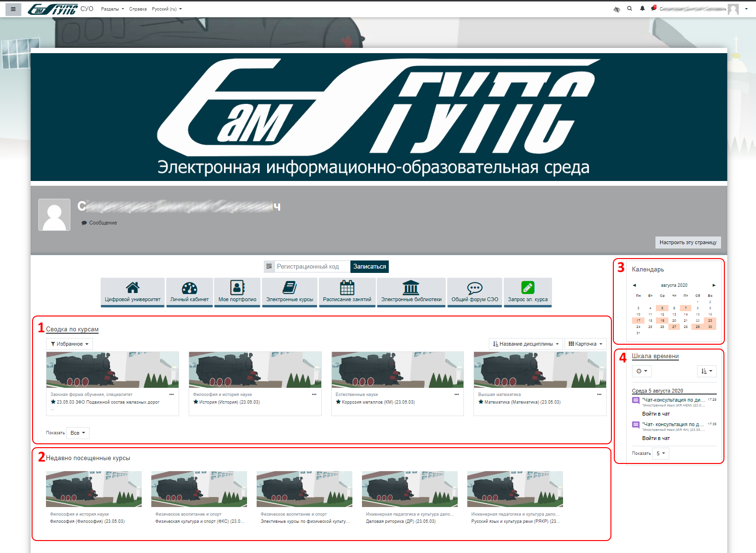Open Физическая культура и спорт (ФКС) course
This screenshot has width=756, height=553.
click(x=200, y=522)
